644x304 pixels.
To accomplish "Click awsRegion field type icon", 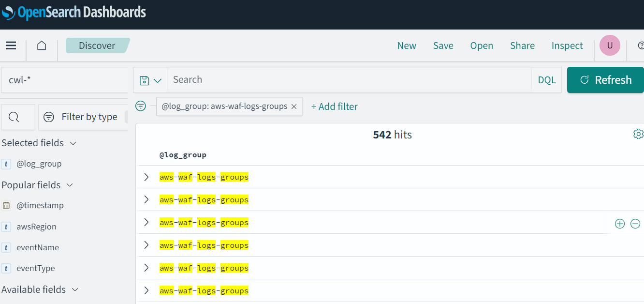I will (6, 227).
